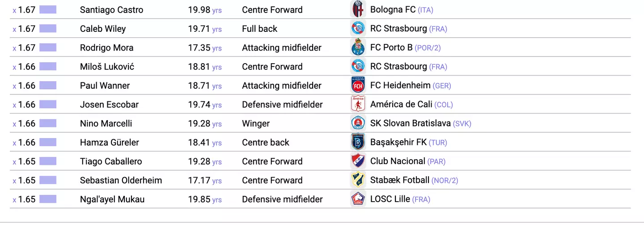Viewport: 644px width, 225px height.
Task: Click the purple bar next to Santiago Castro
Action: click(x=48, y=9)
